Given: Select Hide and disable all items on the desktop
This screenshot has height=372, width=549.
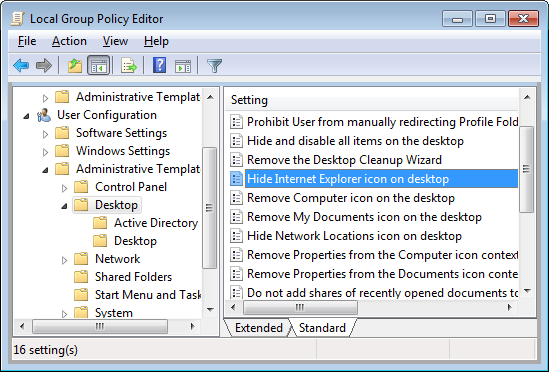Looking at the screenshot, I should tap(355, 141).
